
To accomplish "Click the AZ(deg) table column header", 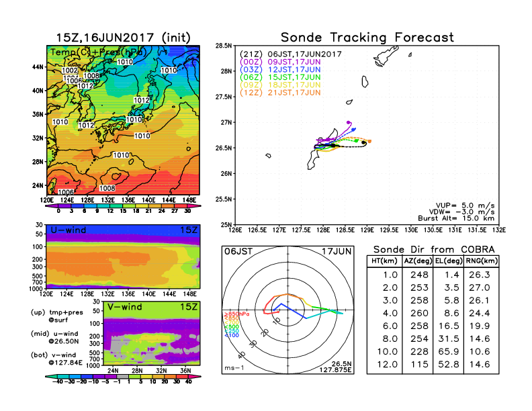I will point(415,259).
